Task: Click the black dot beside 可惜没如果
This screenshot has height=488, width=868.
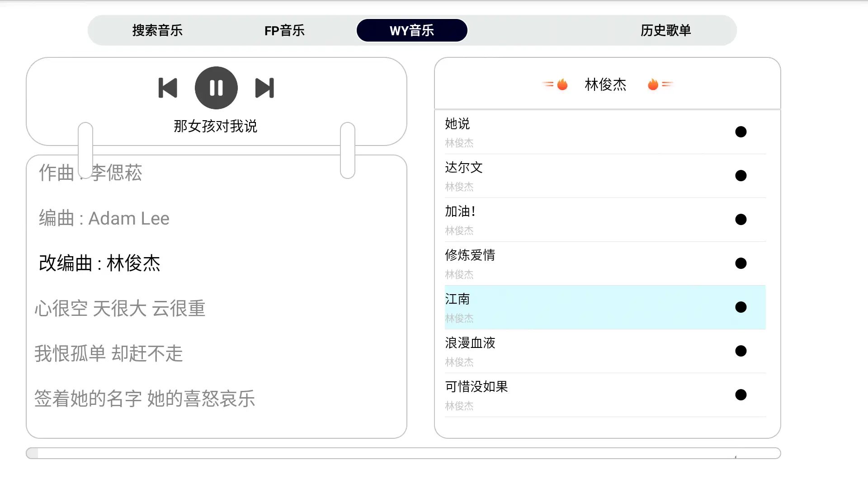Action: click(x=741, y=394)
